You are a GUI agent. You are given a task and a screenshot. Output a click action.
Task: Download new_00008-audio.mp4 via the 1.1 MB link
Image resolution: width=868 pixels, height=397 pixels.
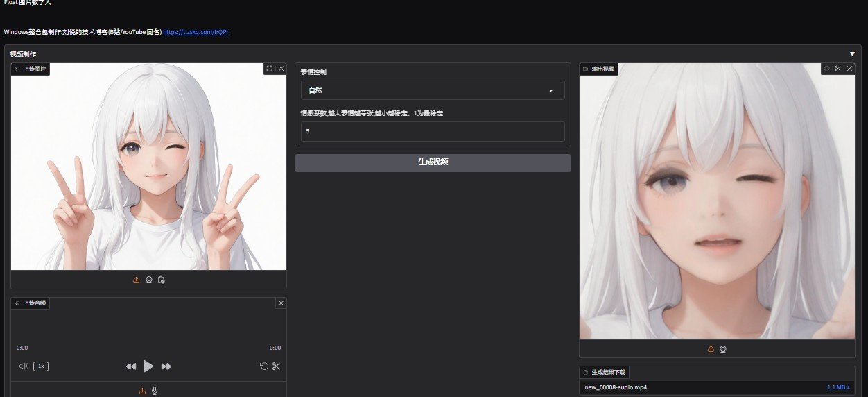838,387
